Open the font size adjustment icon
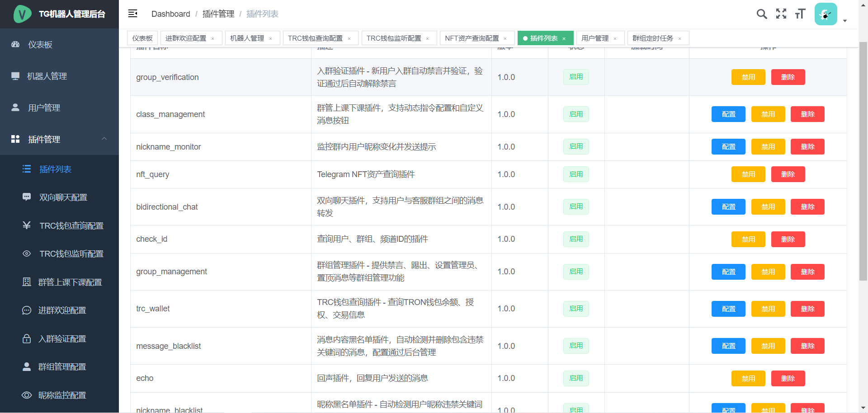Viewport: 868px width, 413px height. point(800,14)
